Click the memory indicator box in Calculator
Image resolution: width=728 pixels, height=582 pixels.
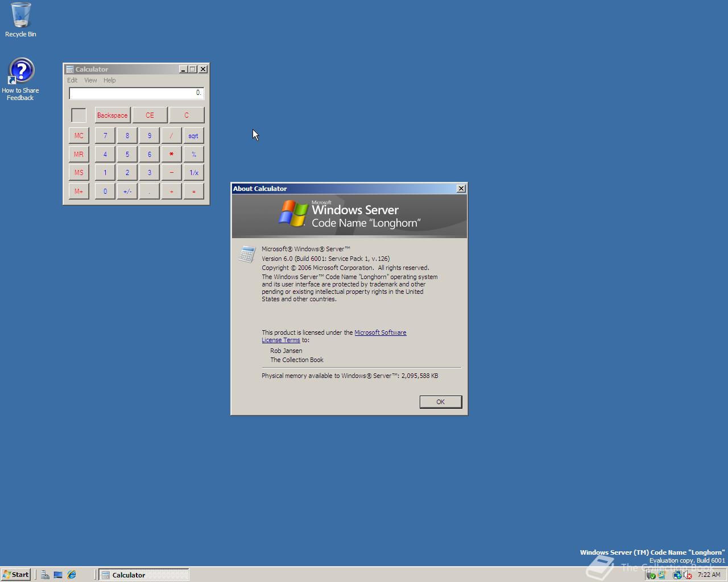coord(78,115)
